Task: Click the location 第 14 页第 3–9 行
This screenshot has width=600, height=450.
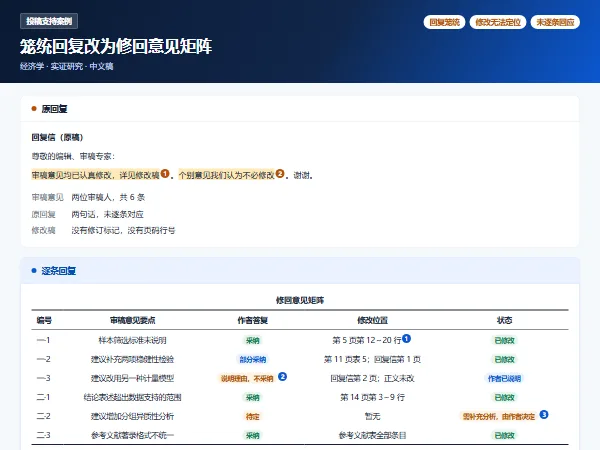Action: click(372, 397)
